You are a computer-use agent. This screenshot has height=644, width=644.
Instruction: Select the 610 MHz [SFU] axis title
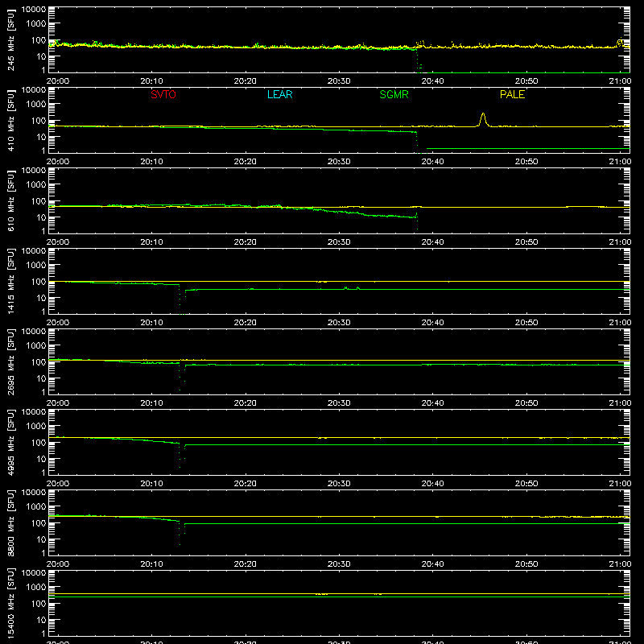(x=11, y=200)
